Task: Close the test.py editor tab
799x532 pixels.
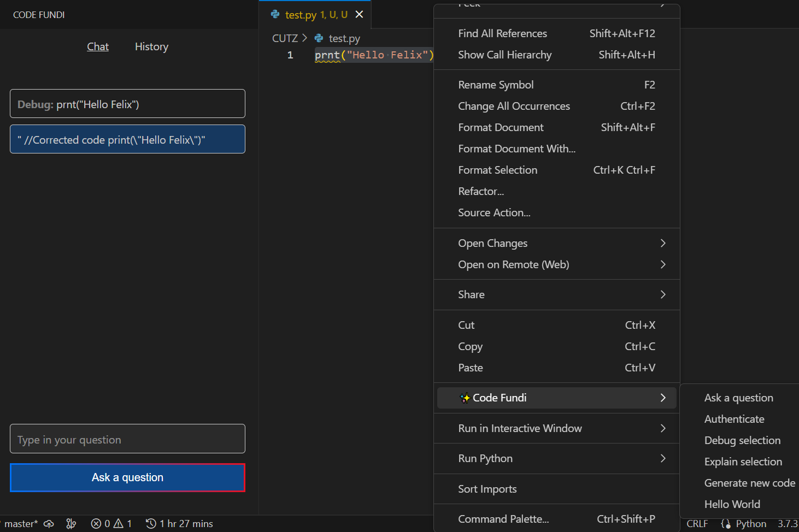Action: (359, 14)
